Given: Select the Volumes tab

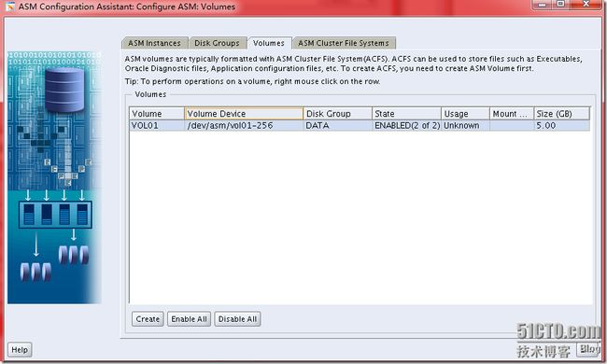Looking at the screenshot, I should click(x=269, y=43).
